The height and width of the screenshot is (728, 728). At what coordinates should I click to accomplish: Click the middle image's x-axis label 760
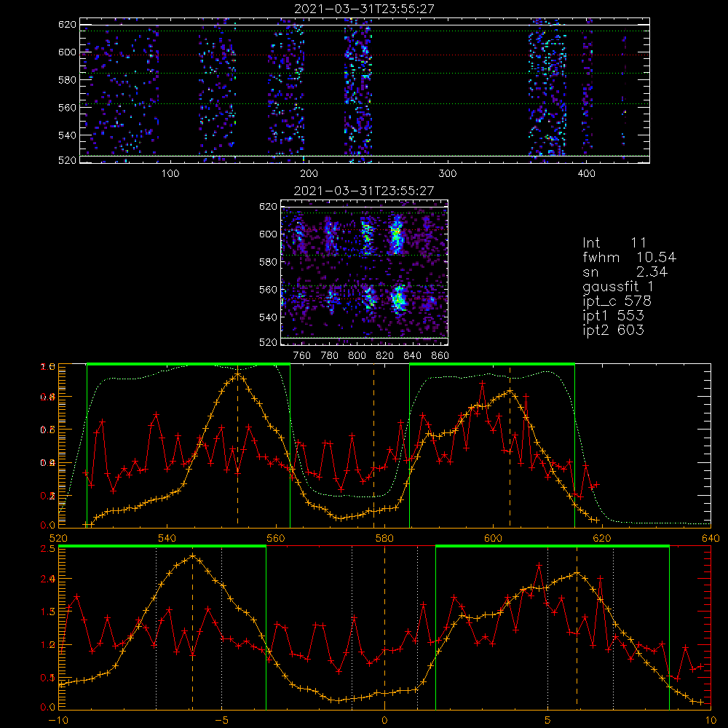pos(302,356)
